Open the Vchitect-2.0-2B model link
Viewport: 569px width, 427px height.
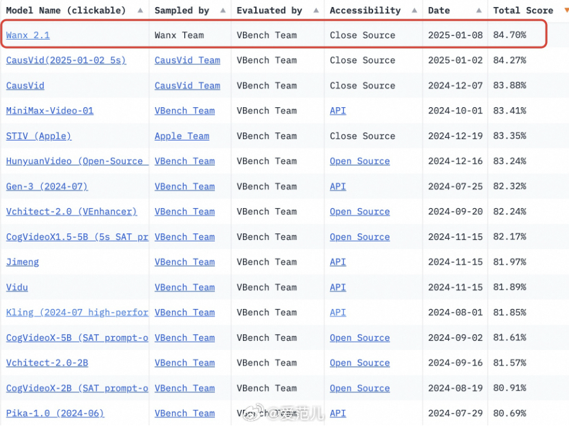(47, 363)
